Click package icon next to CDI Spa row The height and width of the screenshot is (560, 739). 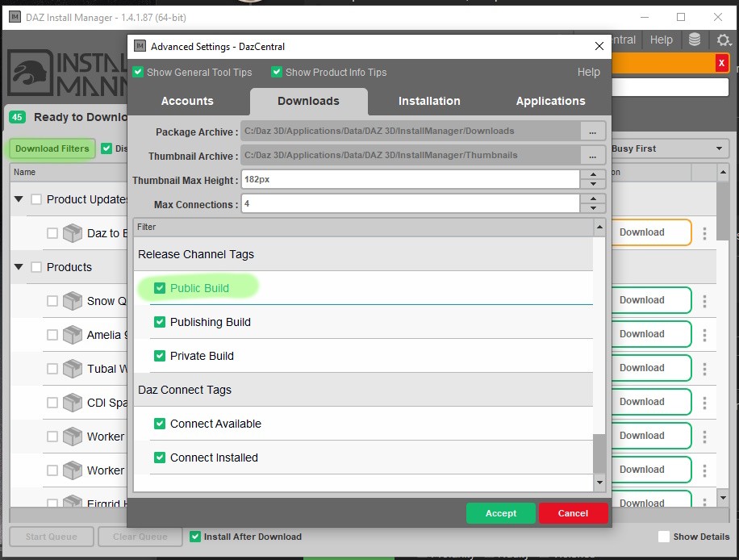point(73,403)
